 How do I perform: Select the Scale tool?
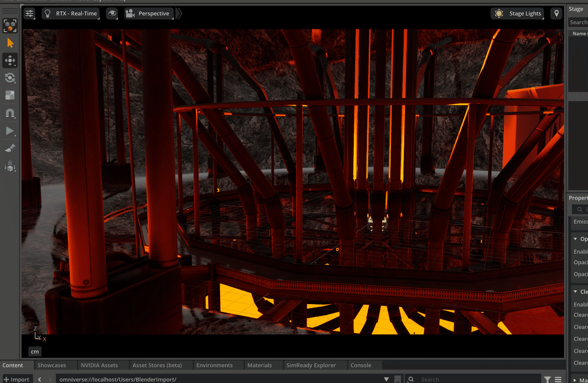(10, 95)
